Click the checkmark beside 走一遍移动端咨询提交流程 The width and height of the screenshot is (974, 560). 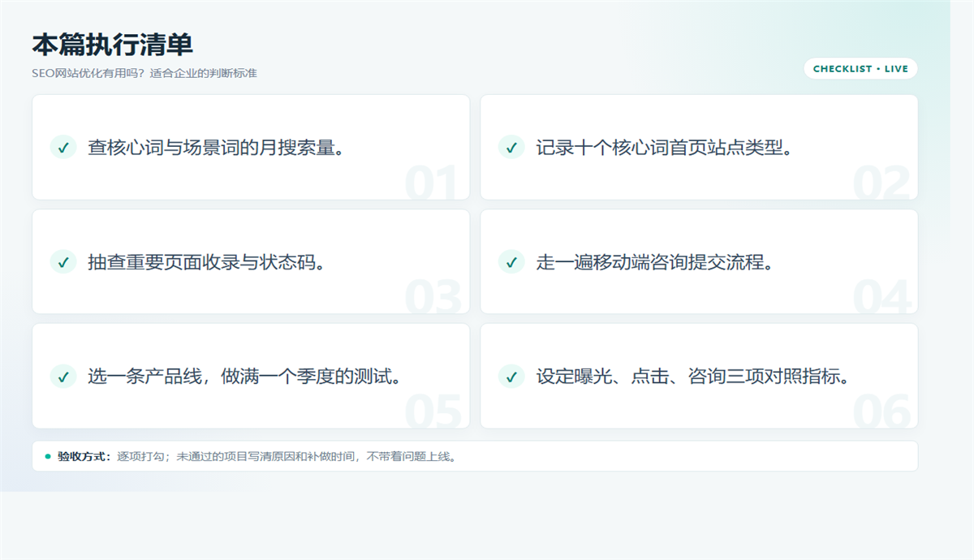[511, 261]
